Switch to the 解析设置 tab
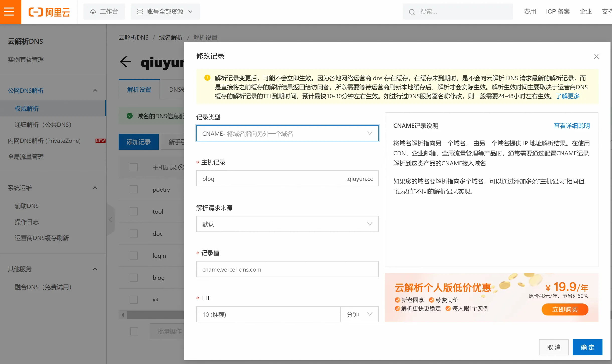Image resolution: width=612 pixels, height=364 pixels. [139, 89]
